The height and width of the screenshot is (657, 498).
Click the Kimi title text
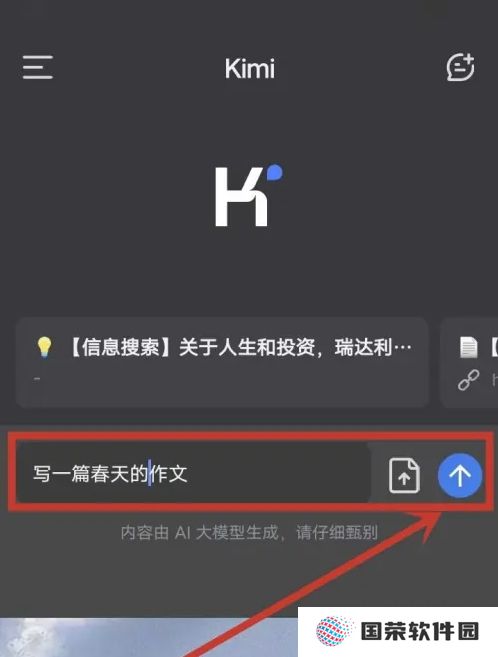tap(250, 69)
